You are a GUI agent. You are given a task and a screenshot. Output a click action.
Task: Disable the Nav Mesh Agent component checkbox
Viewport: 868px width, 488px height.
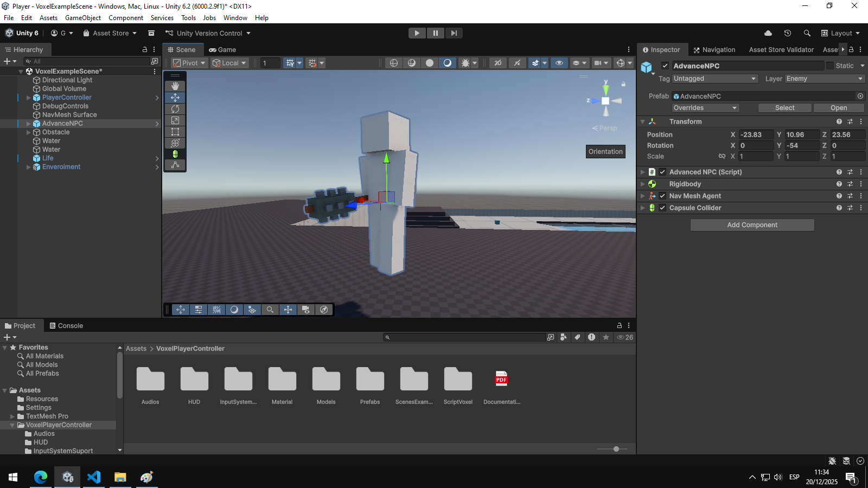[662, 196]
